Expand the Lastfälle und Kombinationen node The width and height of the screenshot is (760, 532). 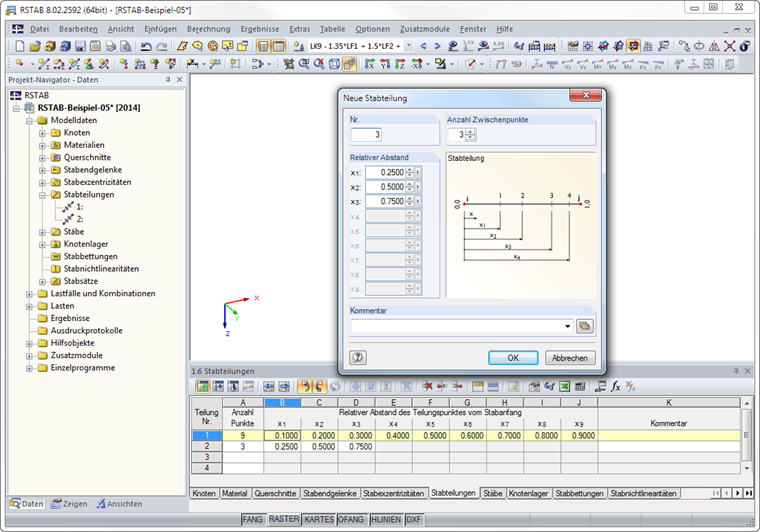click(x=30, y=294)
